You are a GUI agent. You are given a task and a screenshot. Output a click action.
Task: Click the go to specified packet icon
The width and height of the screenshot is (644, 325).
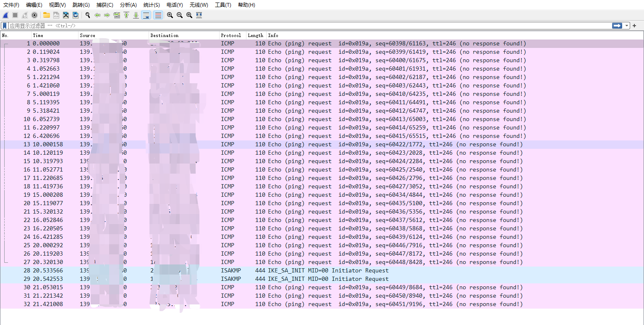pyautogui.click(x=117, y=15)
